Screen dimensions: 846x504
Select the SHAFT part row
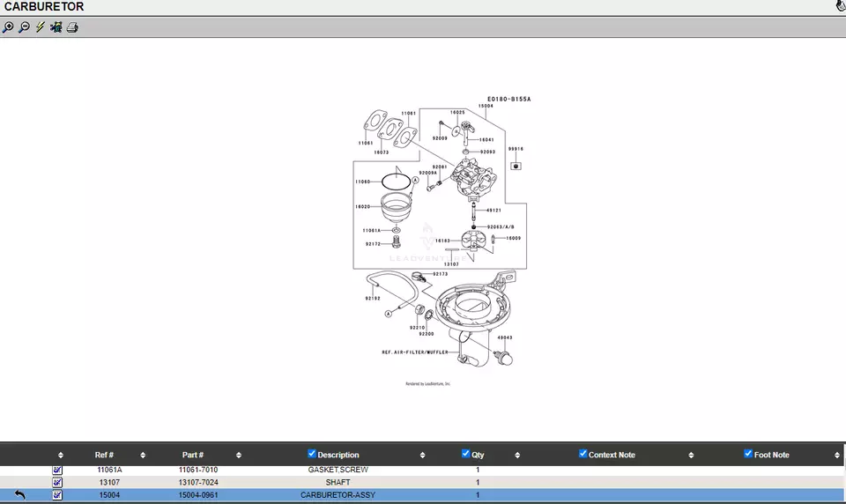(x=338, y=483)
